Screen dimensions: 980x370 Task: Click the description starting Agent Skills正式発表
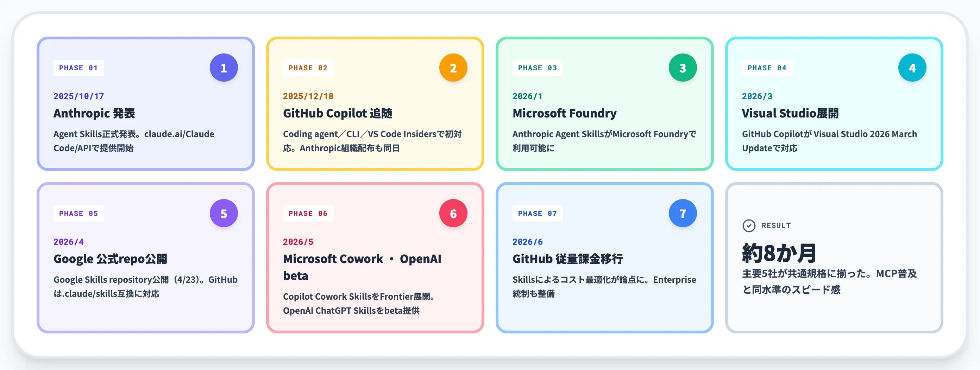pos(133,141)
